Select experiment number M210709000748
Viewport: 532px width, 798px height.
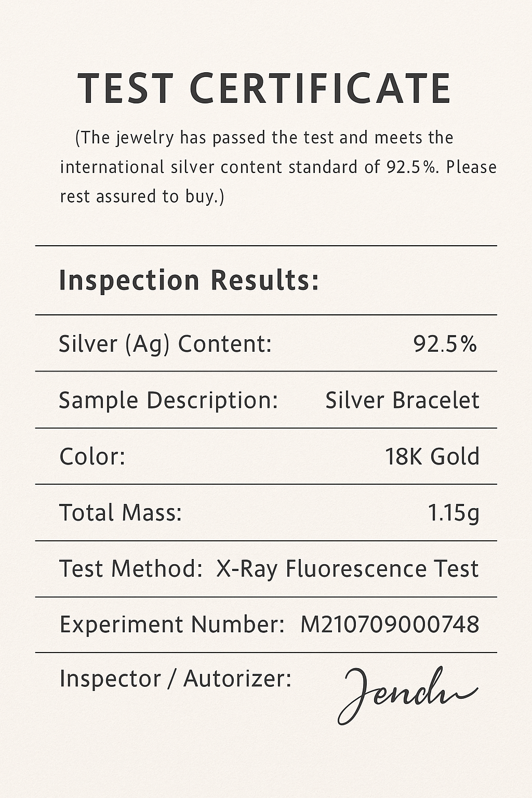390,624
